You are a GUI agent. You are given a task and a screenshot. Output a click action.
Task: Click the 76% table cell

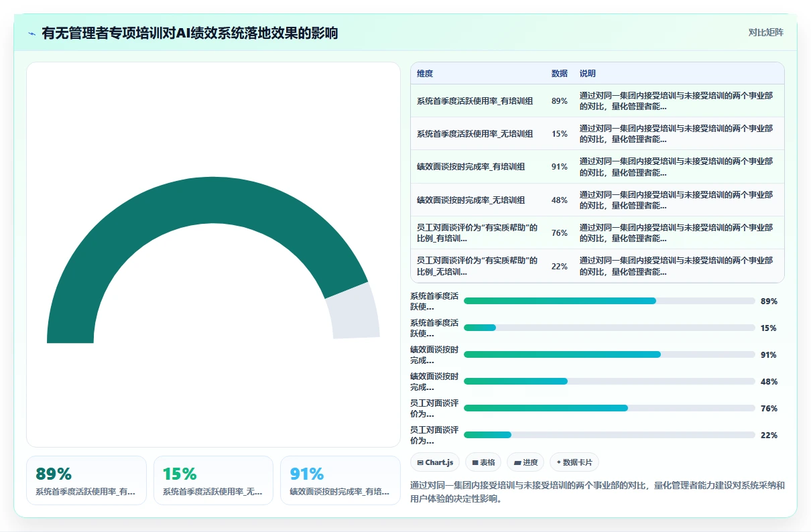click(560, 233)
